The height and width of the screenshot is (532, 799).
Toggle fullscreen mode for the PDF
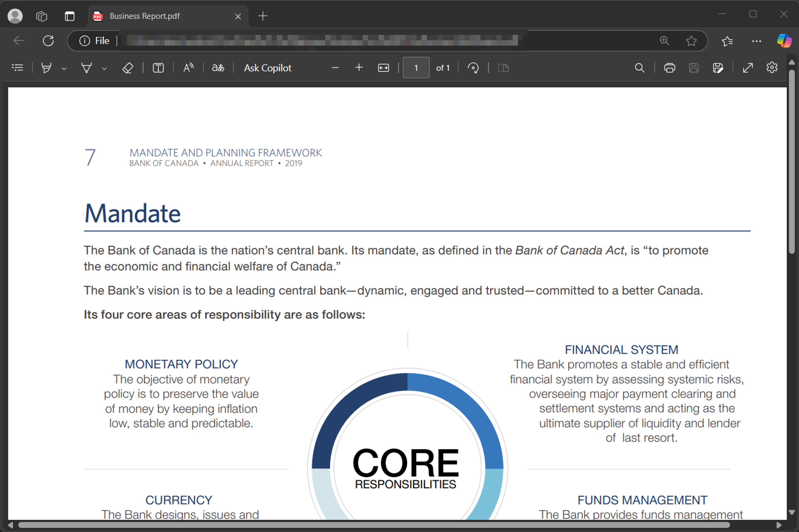(x=748, y=68)
